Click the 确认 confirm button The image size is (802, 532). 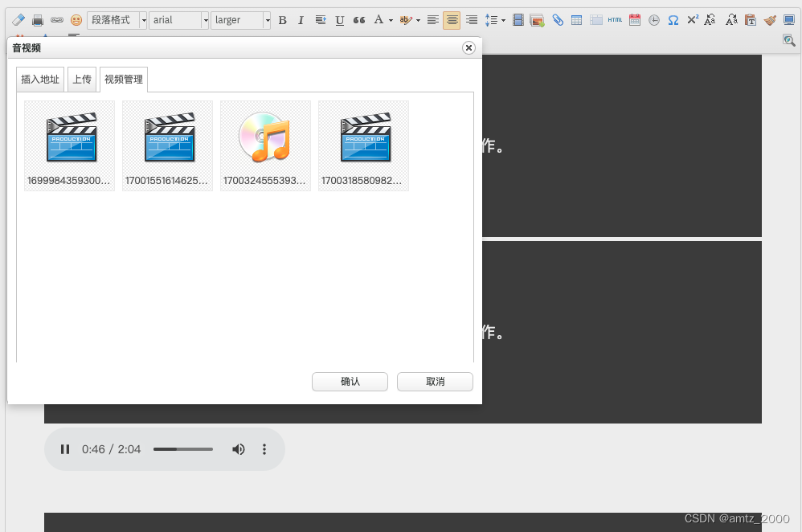point(350,382)
